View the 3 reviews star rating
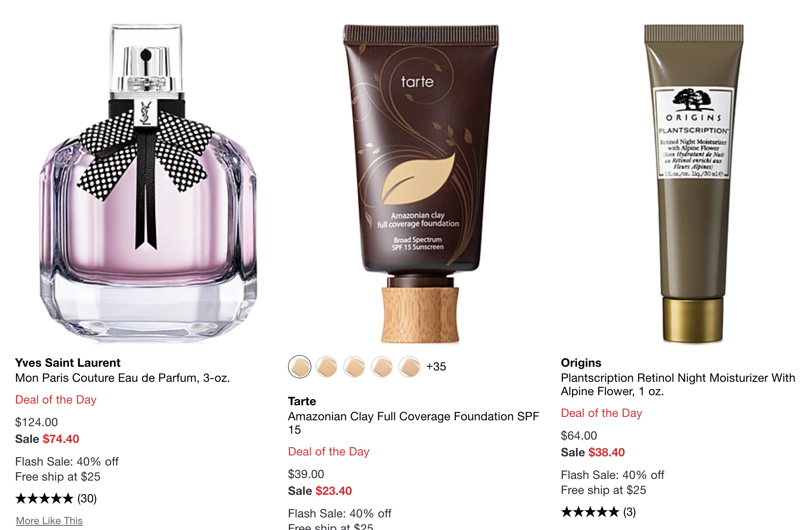This screenshot has width=812, height=530. coord(599,512)
